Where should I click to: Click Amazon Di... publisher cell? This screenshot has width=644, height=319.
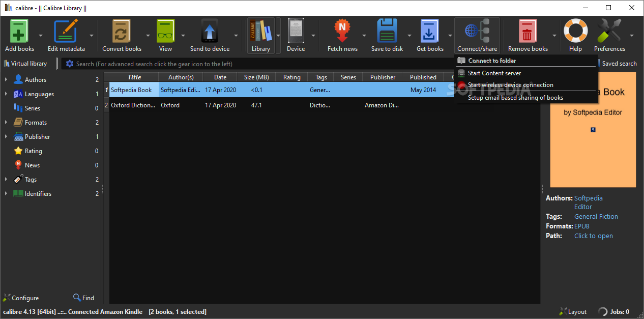click(x=382, y=105)
